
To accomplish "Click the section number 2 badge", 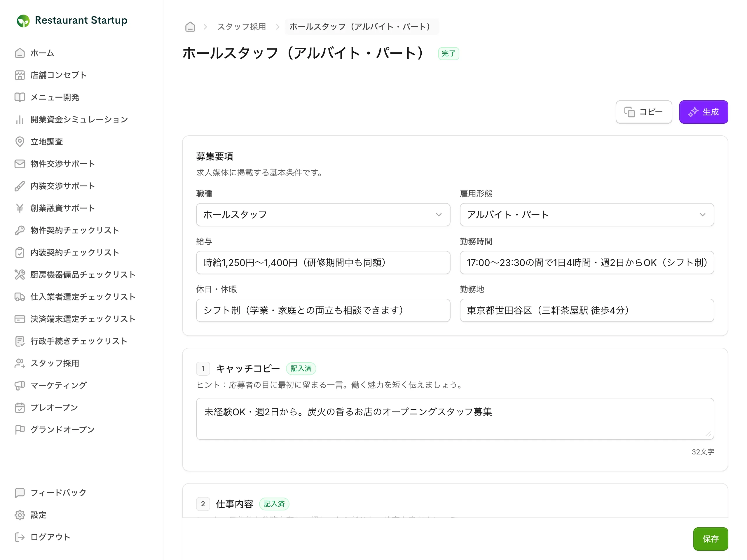I will 203,504.
